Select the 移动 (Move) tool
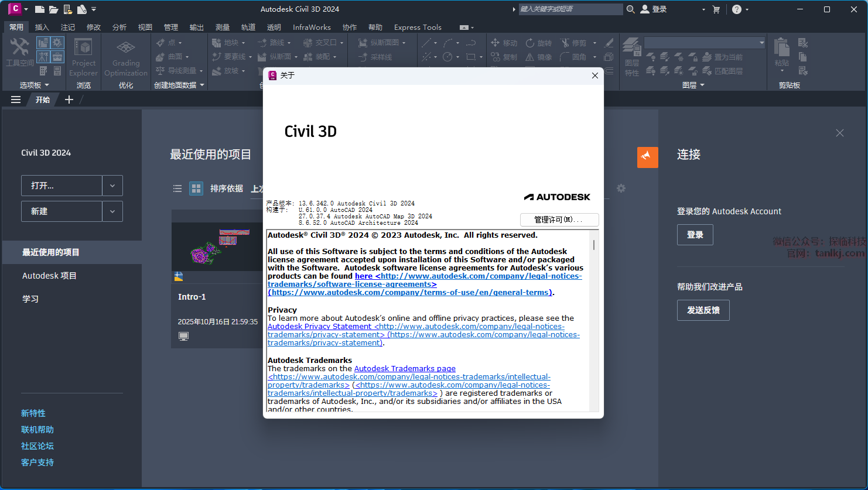 pos(504,43)
